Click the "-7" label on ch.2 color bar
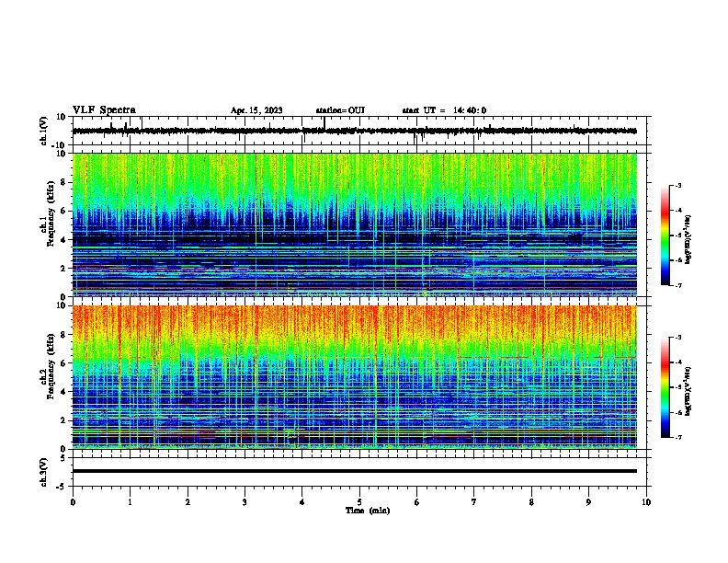The height and width of the screenshot is (563, 728). pyautogui.click(x=678, y=437)
